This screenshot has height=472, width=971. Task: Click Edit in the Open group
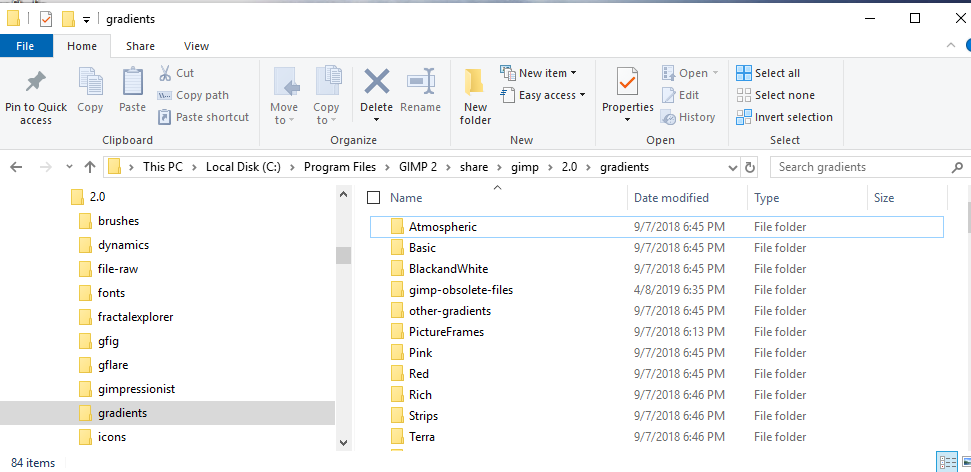(x=681, y=95)
